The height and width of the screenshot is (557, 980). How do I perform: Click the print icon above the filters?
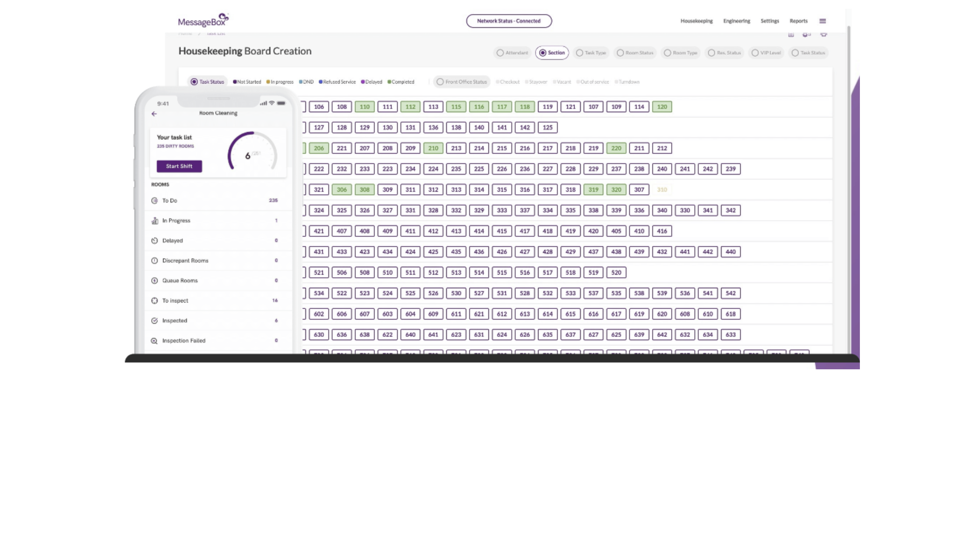823,34
